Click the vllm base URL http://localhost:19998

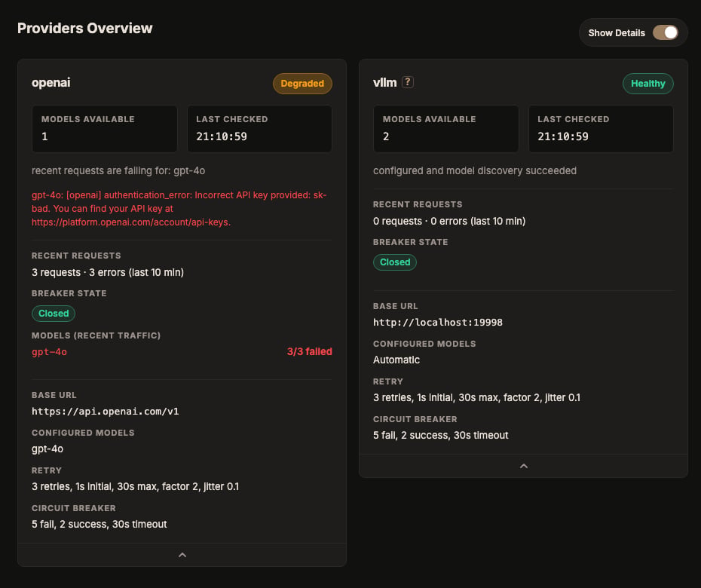click(x=438, y=323)
